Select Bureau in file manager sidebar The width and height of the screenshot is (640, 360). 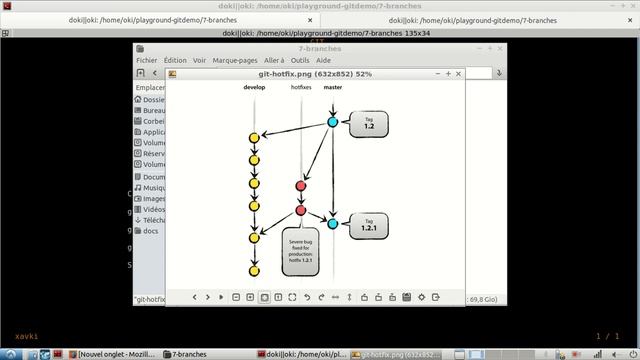149,111
